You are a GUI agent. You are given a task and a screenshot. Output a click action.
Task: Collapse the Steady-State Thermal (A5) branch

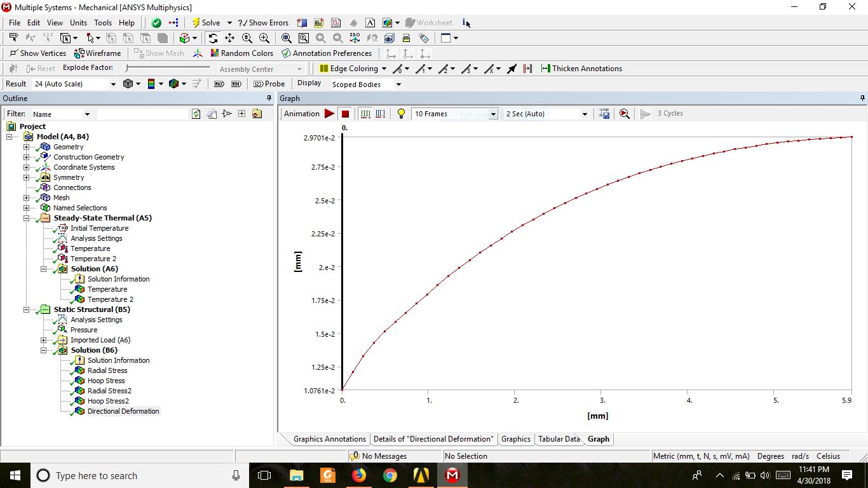27,218
